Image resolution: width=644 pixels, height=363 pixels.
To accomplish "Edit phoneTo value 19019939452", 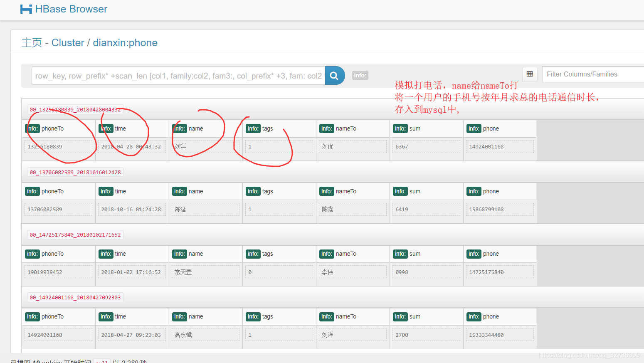I will pos(59,272).
